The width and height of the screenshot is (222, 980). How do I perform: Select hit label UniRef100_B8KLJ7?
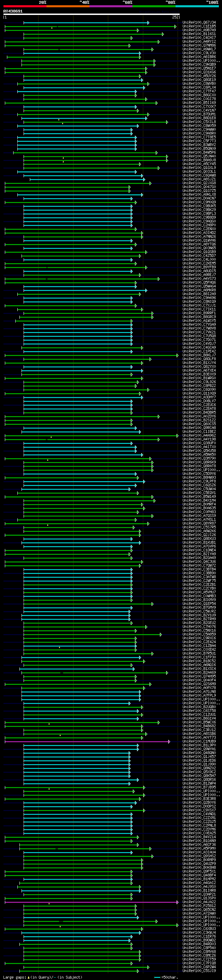pyautogui.click(x=199, y=355)
